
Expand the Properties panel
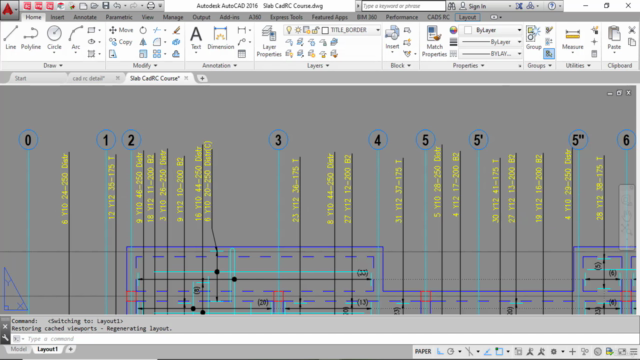(468, 65)
